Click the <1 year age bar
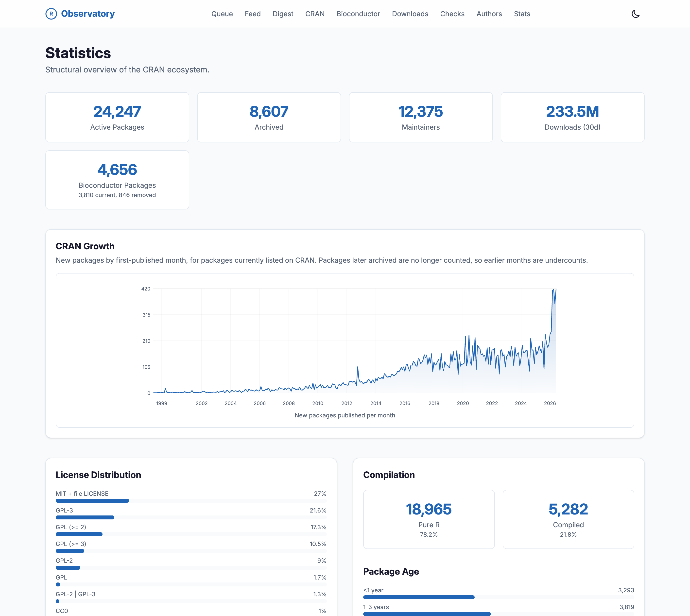The height and width of the screenshot is (616, 690). click(x=498, y=597)
